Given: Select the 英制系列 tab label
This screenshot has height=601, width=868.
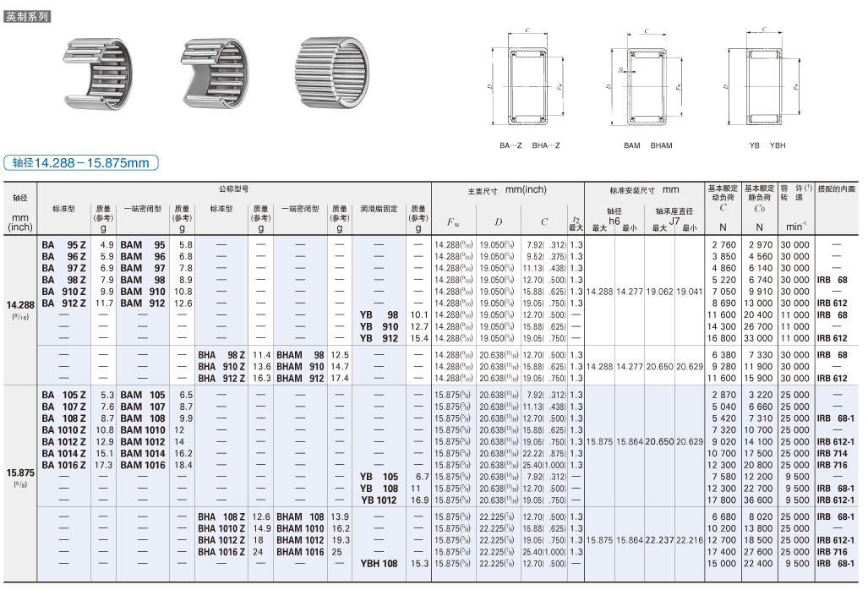Looking at the screenshot, I should click(x=27, y=17).
